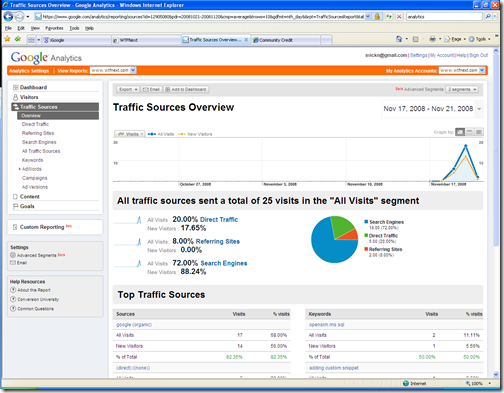
Task: Click the Home toolbar icon
Action: 399,39
